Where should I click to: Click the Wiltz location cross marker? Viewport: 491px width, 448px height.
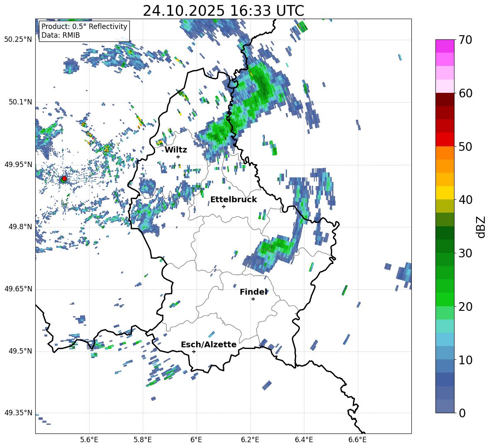178,157
